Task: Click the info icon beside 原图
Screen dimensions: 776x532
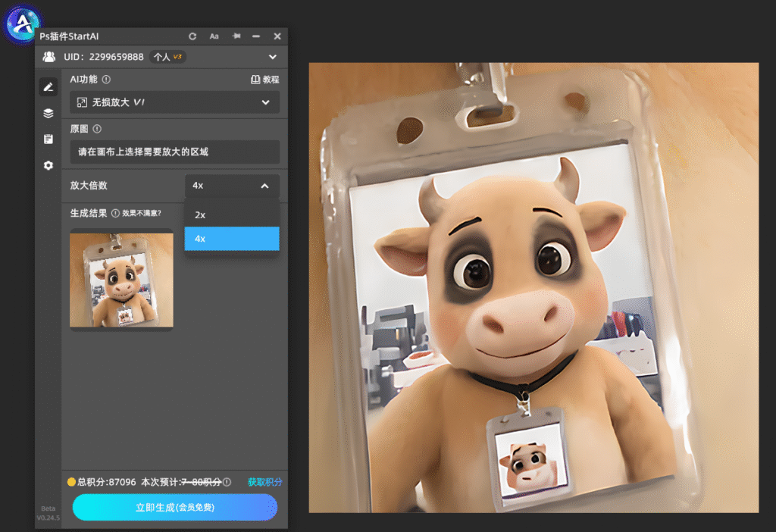Action: [x=97, y=129]
